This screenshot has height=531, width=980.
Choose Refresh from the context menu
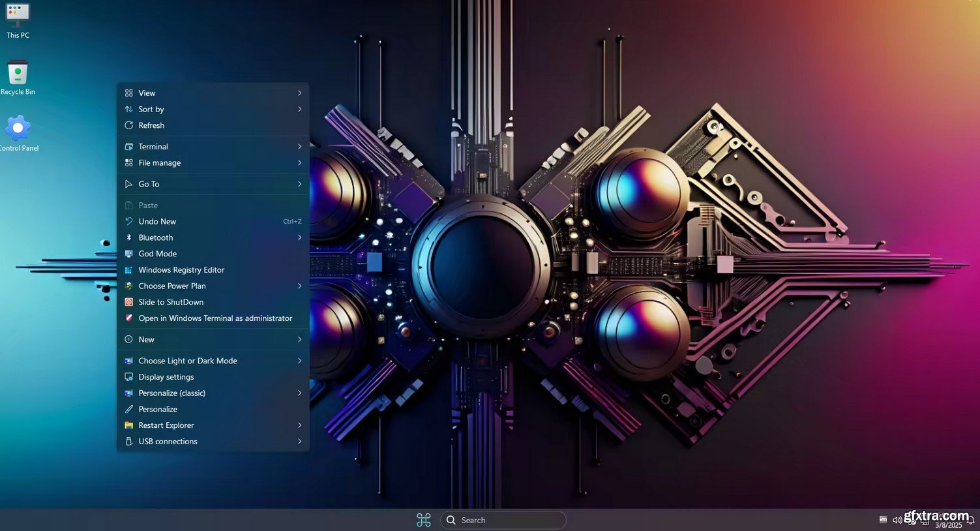[x=151, y=125]
